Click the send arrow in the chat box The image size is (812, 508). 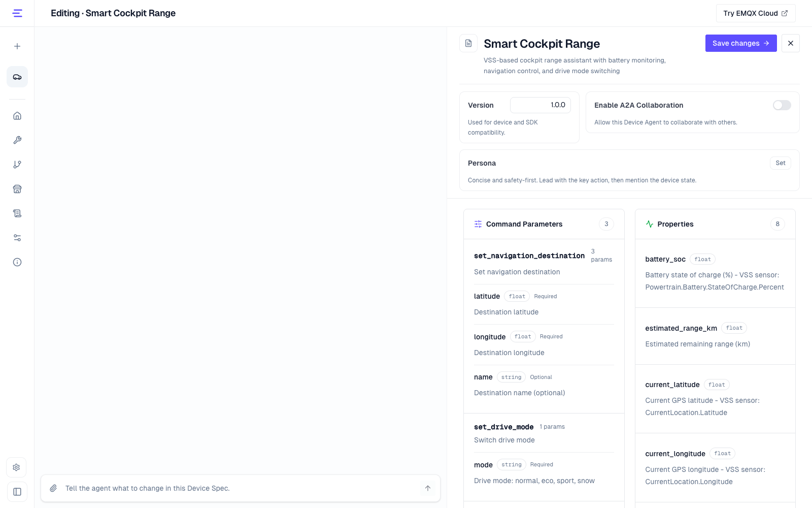[428, 488]
